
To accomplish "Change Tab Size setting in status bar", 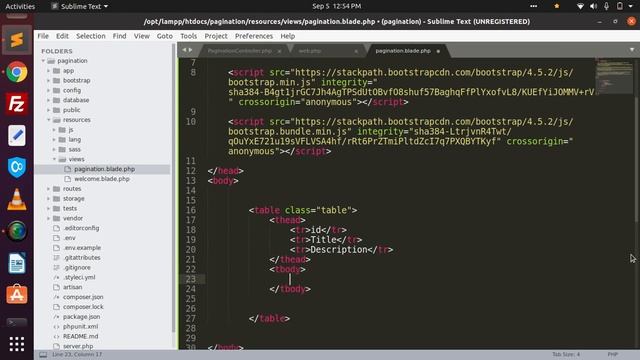I will [x=566, y=354].
